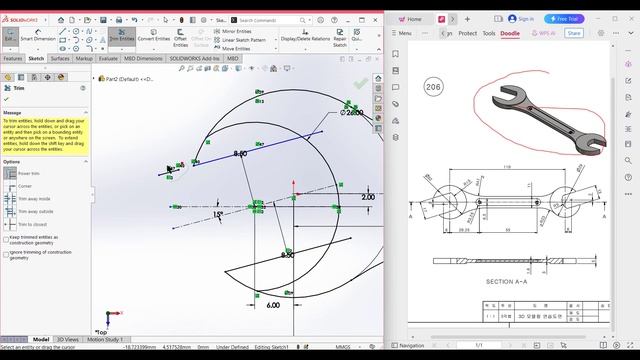Click Linear Sketch Pattern in the ribbon

240,40
